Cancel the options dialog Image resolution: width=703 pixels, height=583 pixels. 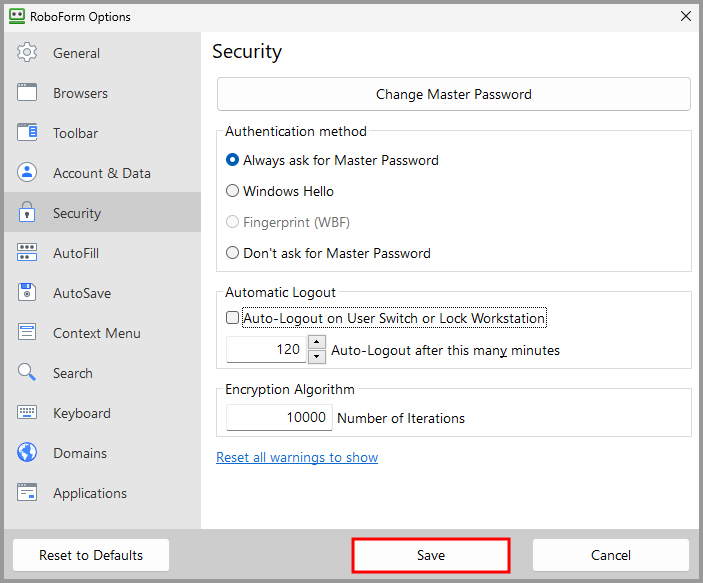pos(611,555)
